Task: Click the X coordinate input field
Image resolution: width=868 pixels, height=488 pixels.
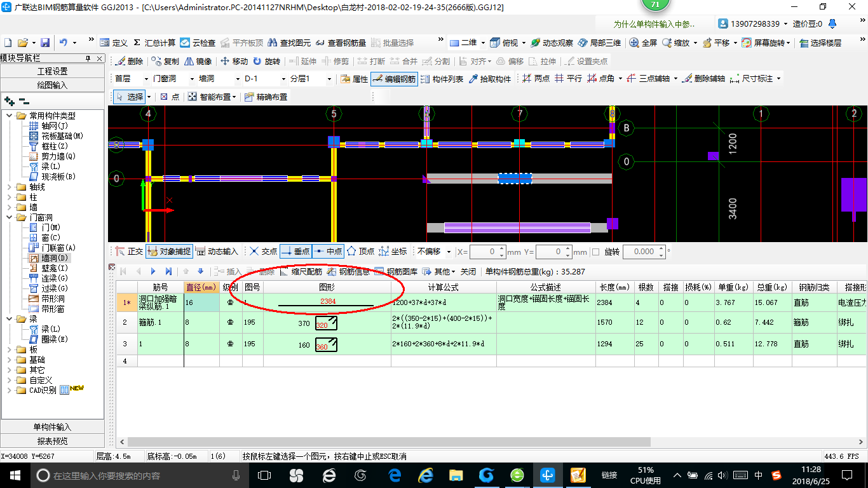Action: [x=484, y=252]
